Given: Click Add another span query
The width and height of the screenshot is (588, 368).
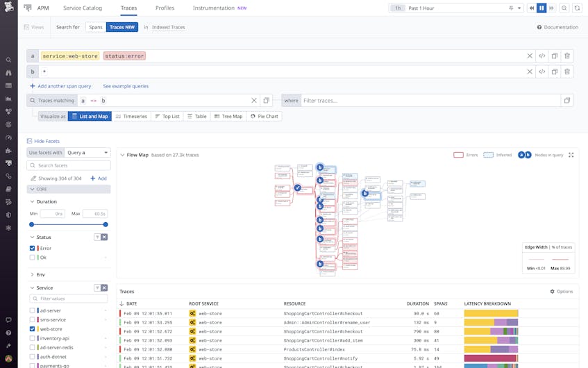Looking at the screenshot, I should click(x=60, y=86).
